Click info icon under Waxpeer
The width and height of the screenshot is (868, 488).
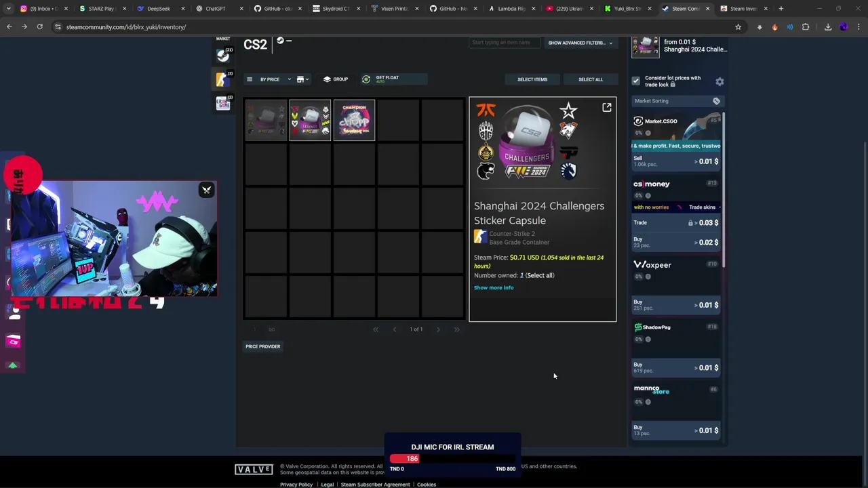tap(648, 277)
